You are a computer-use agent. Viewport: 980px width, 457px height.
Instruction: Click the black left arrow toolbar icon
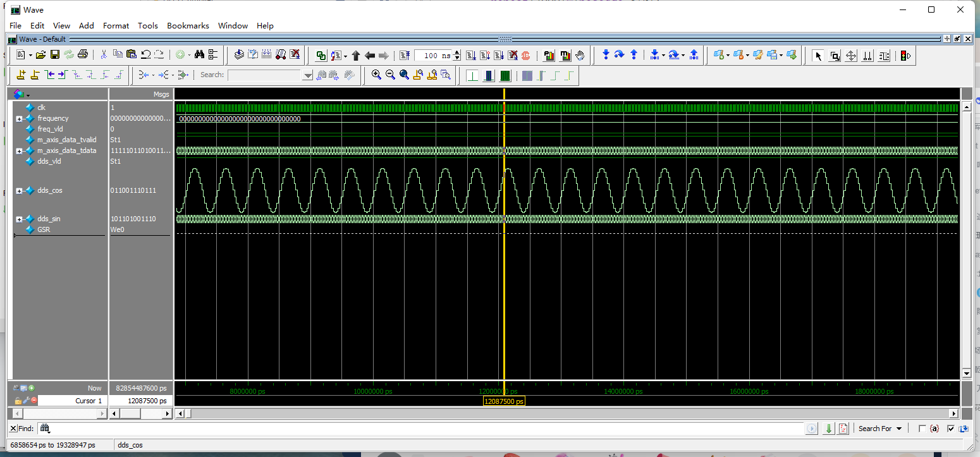[370, 56]
